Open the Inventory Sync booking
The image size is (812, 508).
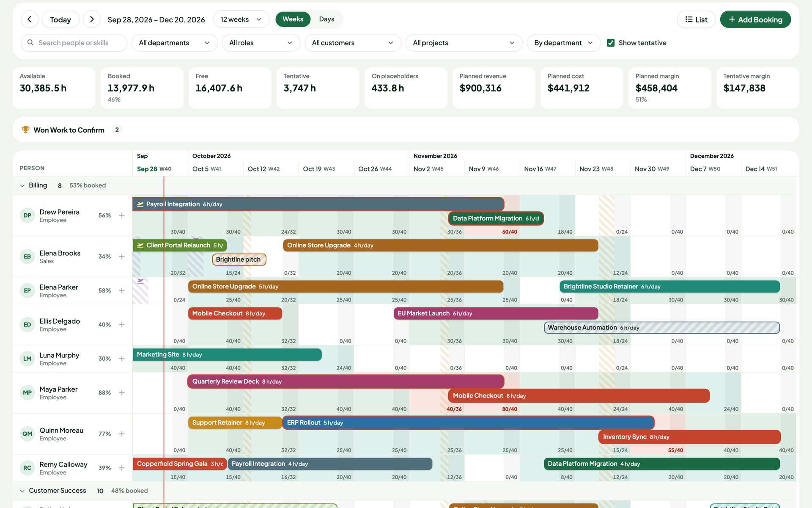pos(689,437)
